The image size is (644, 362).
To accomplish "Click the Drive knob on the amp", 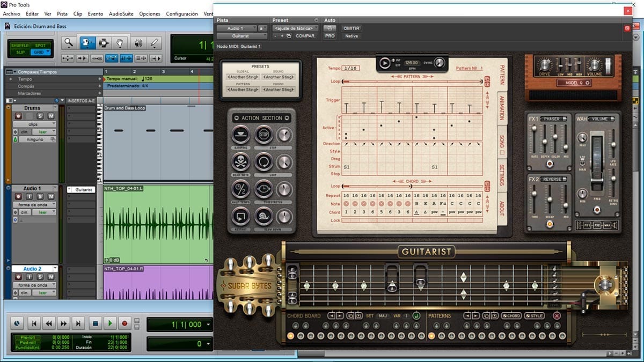I will (x=544, y=65).
